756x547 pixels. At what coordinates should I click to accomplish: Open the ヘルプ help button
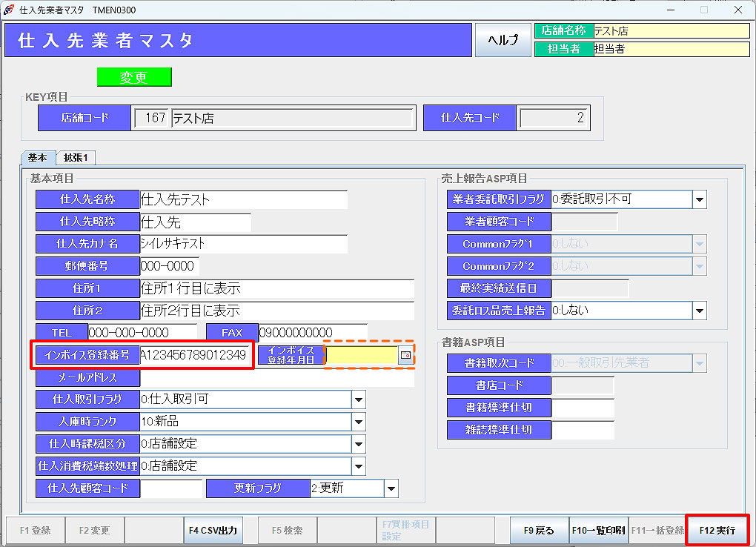click(x=503, y=40)
